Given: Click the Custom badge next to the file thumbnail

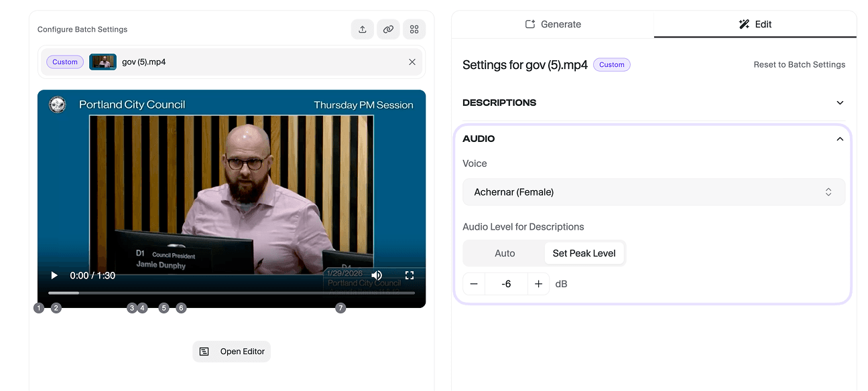Looking at the screenshot, I should pyautogui.click(x=65, y=62).
